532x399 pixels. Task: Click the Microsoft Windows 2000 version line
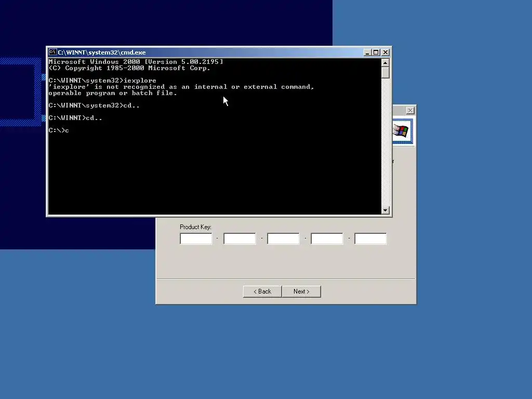coord(136,62)
